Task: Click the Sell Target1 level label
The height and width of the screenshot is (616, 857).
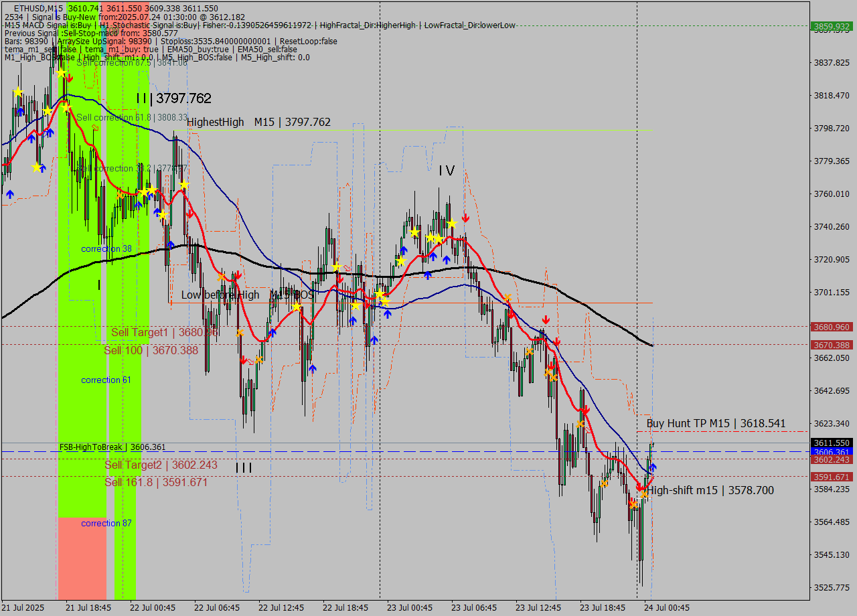Action: tap(165, 332)
